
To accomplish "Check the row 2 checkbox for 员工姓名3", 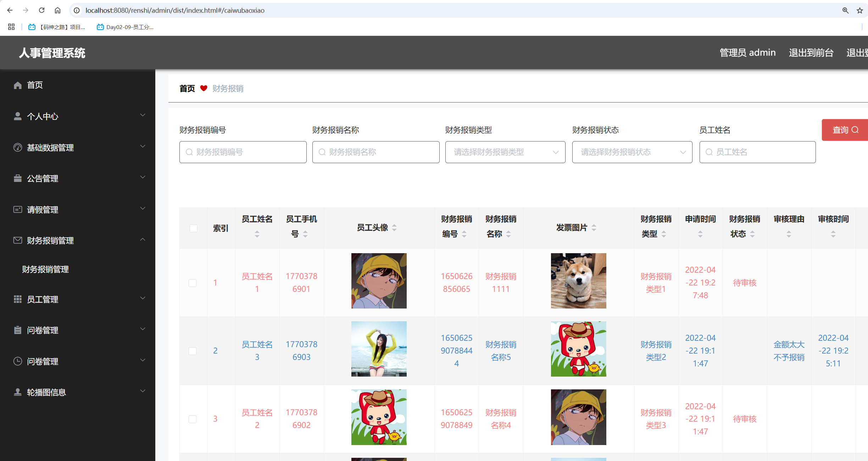I will [193, 351].
